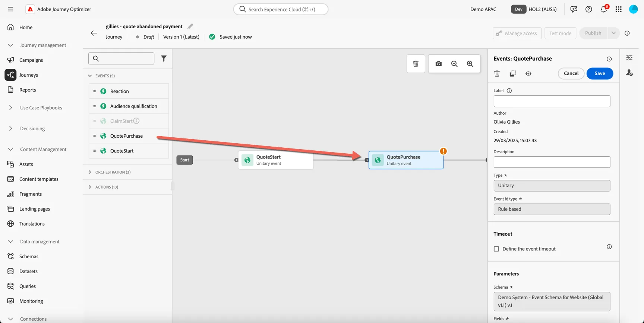Click the Label input field
Viewport: 644px width, 323px height.
click(552, 101)
